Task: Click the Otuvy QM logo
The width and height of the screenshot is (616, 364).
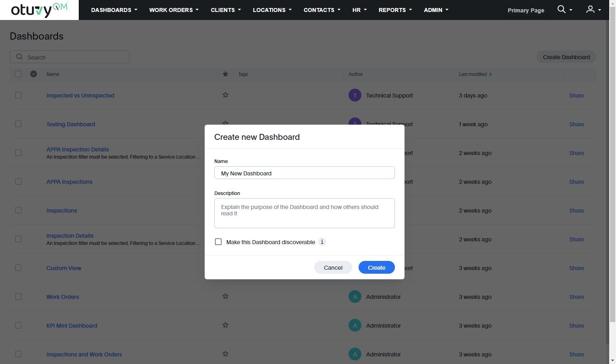Action: 39,10
